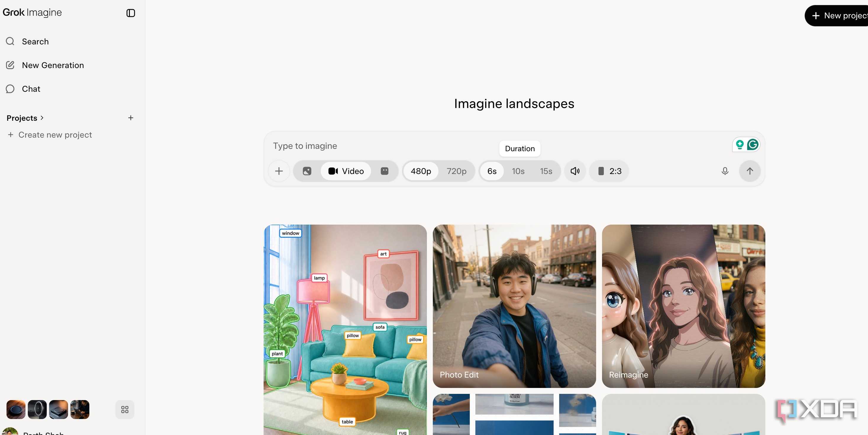Choose 720p resolution
Viewport: 868px width, 435px height.
[456, 171]
